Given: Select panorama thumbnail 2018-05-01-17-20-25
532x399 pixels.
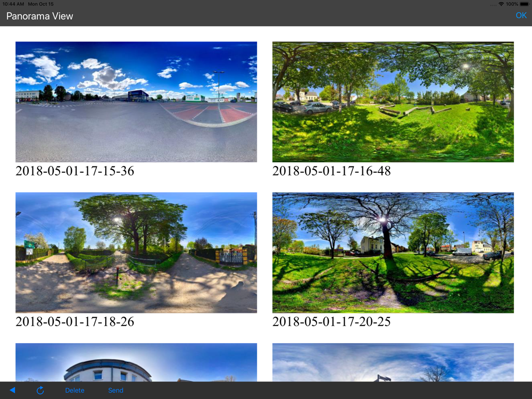Looking at the screenshot, I should point(393,252).
